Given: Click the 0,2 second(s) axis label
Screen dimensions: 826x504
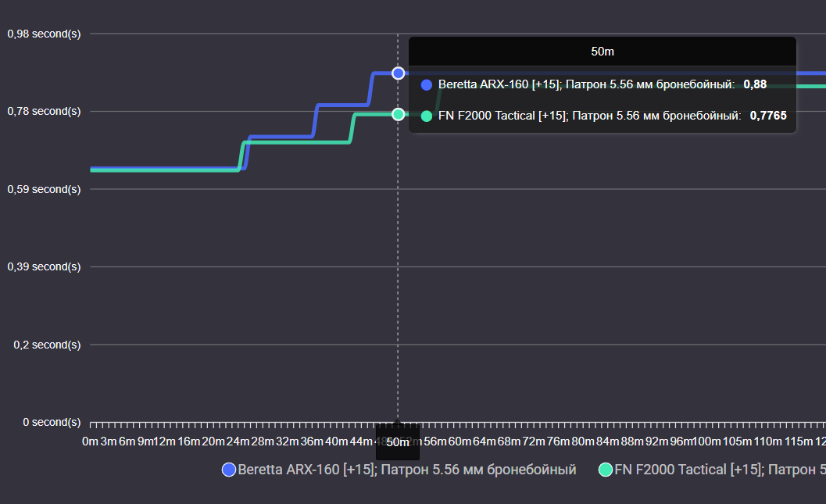Looking at the screenshot, I should point(48,345).
